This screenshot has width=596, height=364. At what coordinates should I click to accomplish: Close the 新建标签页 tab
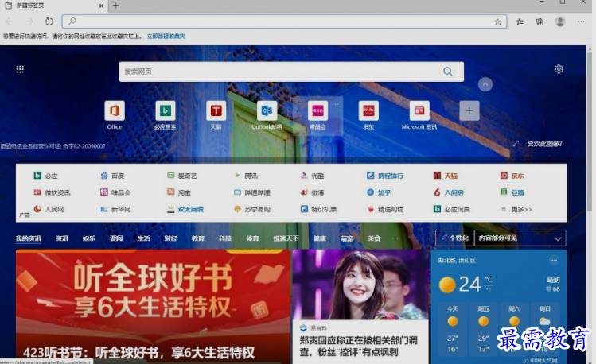(x=101, y=6)
